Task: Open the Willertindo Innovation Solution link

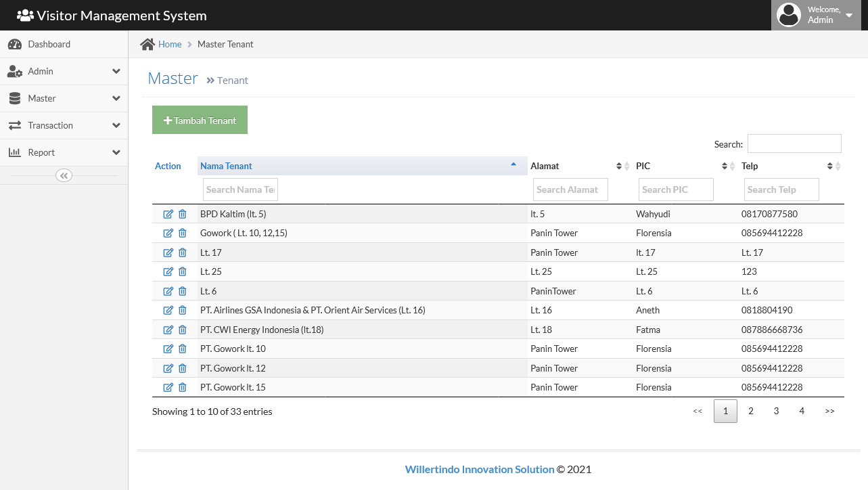Action: click(480, 469)
